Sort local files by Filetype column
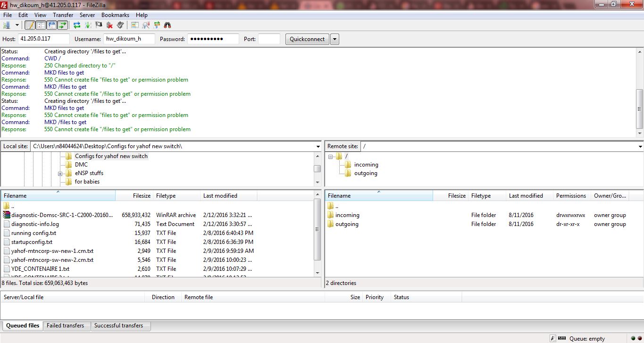 [176, 196]
